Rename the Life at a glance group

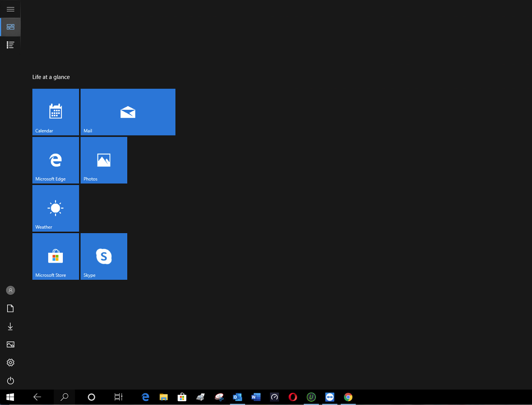(x=51, y=77)
